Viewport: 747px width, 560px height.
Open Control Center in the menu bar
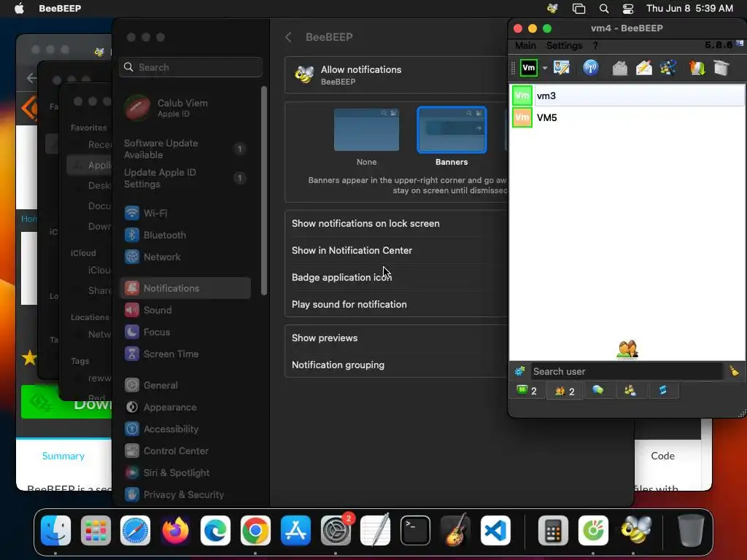tap(628, 9)
